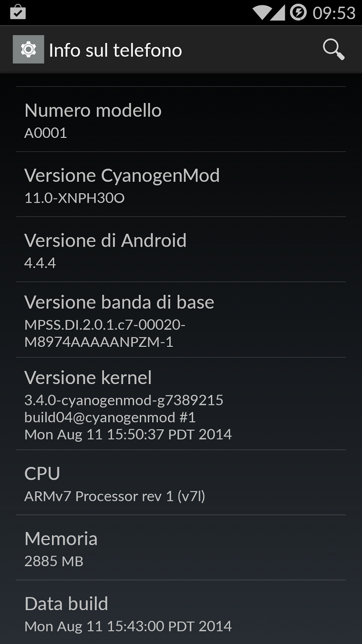
Task: Tap the model value A0001
Action: tap(46, 133)
